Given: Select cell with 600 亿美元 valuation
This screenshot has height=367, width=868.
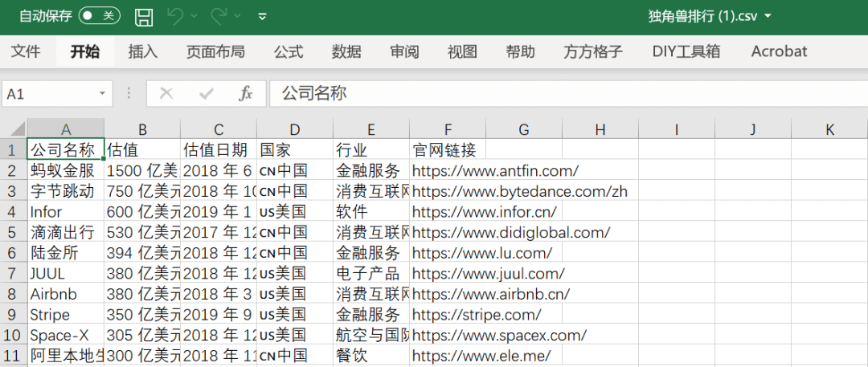Looking at the screenshot, I should tap(142, 211).
